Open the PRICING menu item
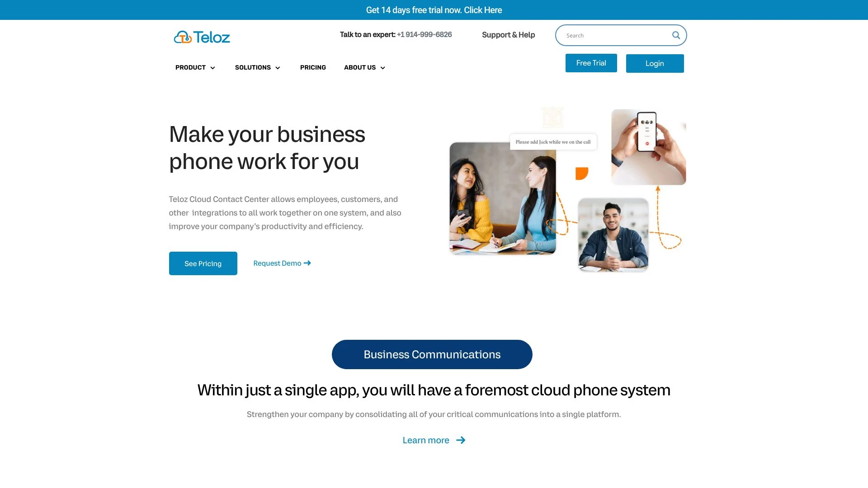The height and width of the screenshot is (488, 868). coord(313,67)
